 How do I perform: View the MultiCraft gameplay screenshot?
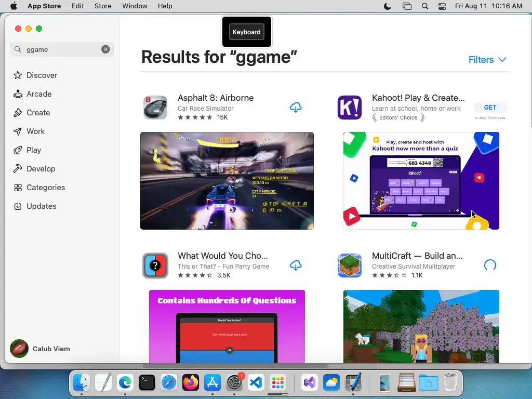point(421,326)
